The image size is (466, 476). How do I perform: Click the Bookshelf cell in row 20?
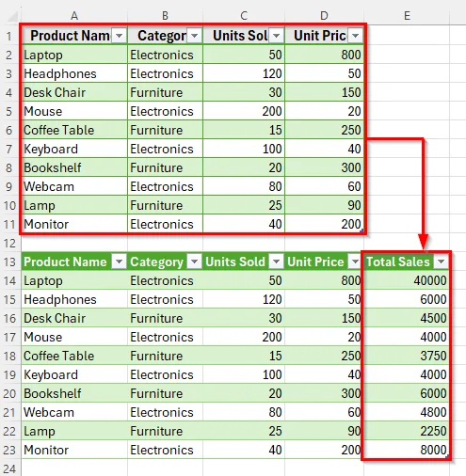[74, 393]
